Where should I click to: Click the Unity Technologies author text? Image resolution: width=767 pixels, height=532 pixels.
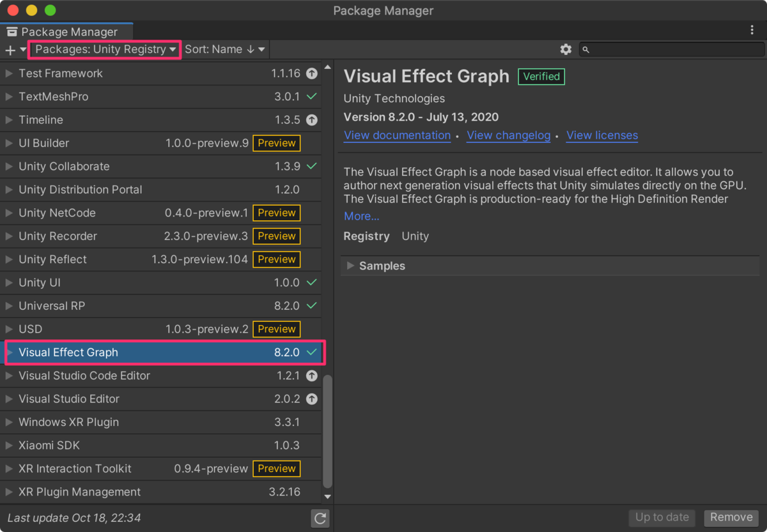[x=394, y=98]
